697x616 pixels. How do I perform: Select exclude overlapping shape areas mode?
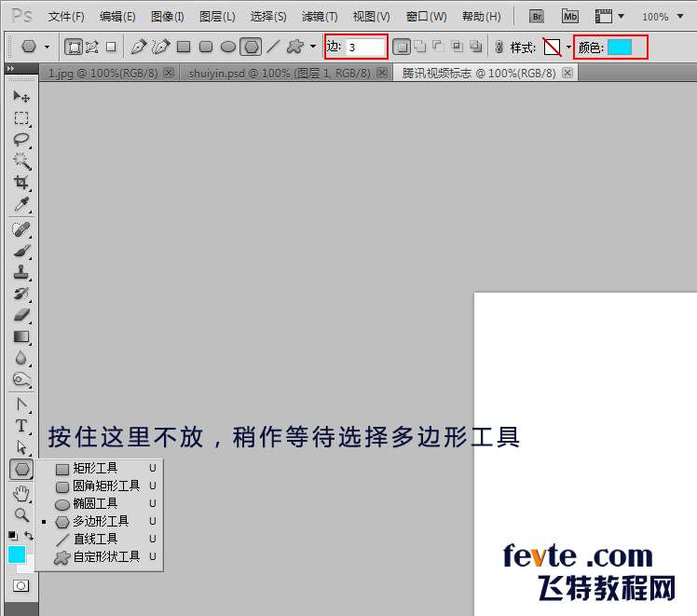coord(475,47)
